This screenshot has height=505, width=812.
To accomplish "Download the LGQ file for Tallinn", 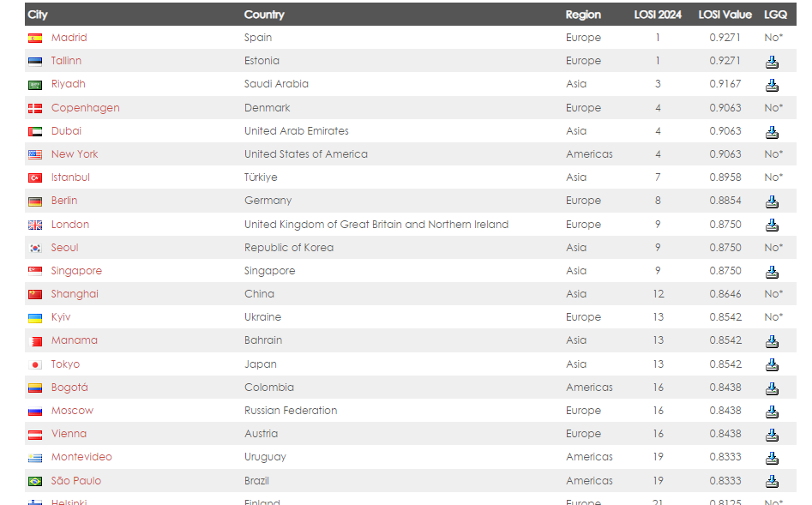I will pyautogui.click(x=772, y=62).
